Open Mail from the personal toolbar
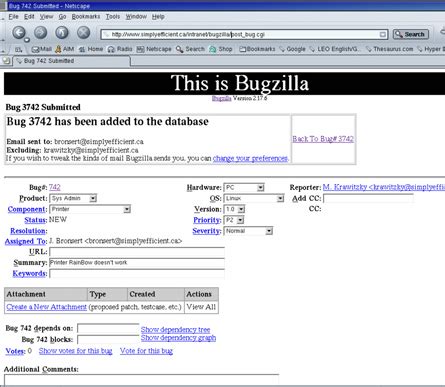 tap(42, 49)
